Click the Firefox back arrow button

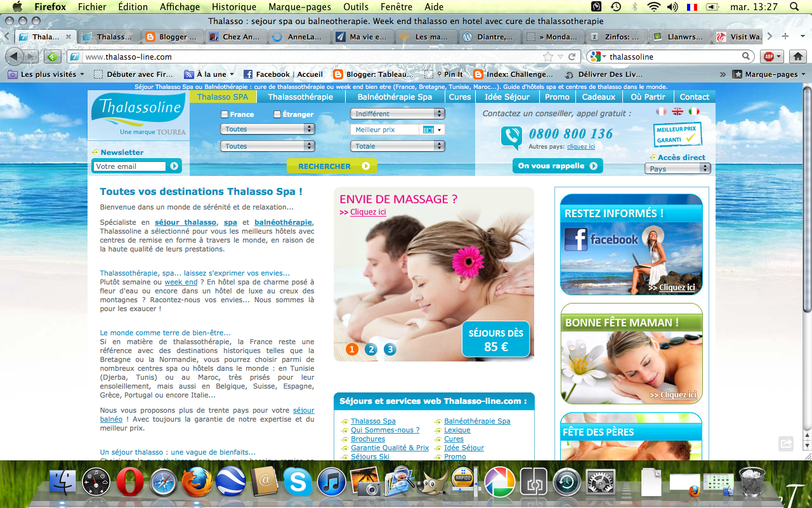pos(15,57)
